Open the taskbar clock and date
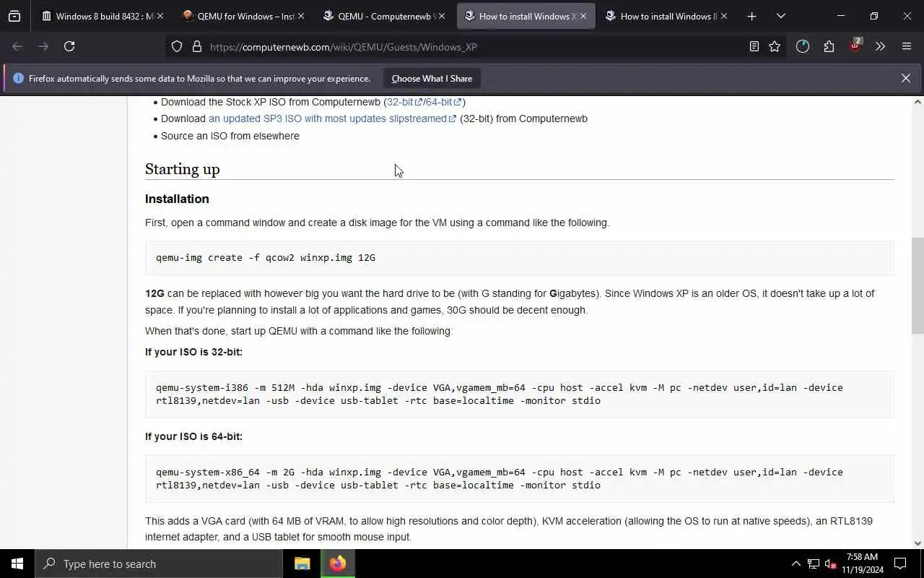This screenshot has width=924, height=578. pos(862,564)
